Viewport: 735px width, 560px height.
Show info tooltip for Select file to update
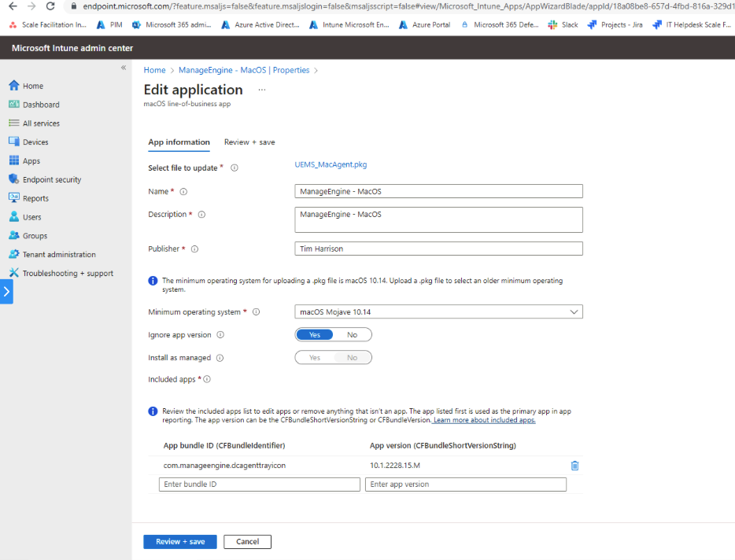click(x=235, y=168)
